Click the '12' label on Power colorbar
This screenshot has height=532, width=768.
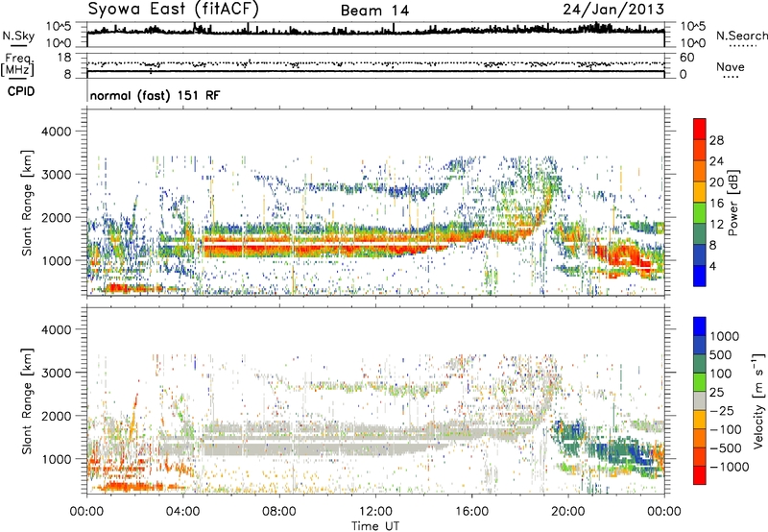[x=716, y=225]
